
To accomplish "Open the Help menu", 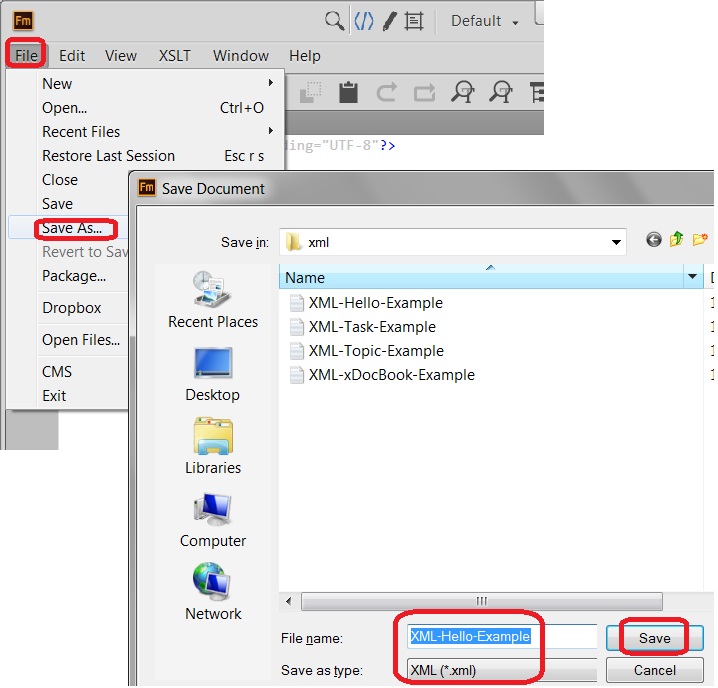I will click(x=305, y=55).
